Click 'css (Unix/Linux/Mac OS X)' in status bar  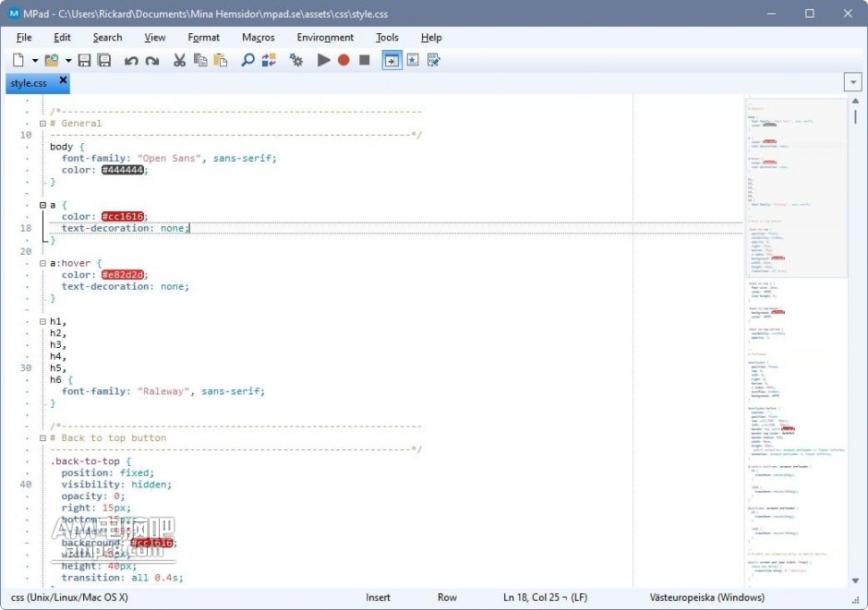pos(69,597)
